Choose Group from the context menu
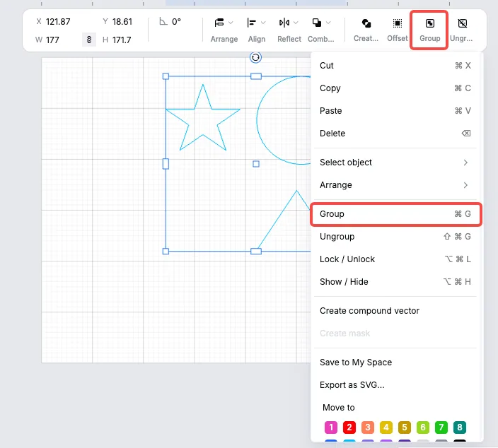Screen dimensions: 498x448 coord(395,214)
